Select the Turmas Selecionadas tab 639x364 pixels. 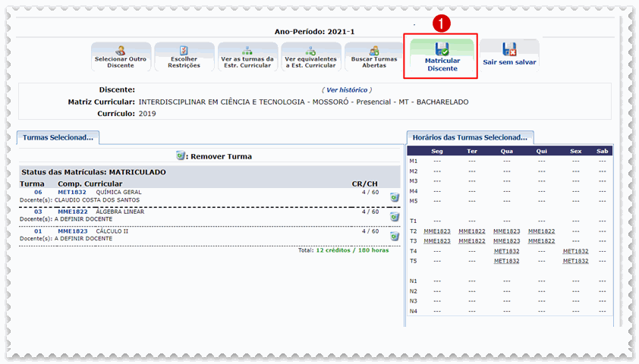pos(58,137)
